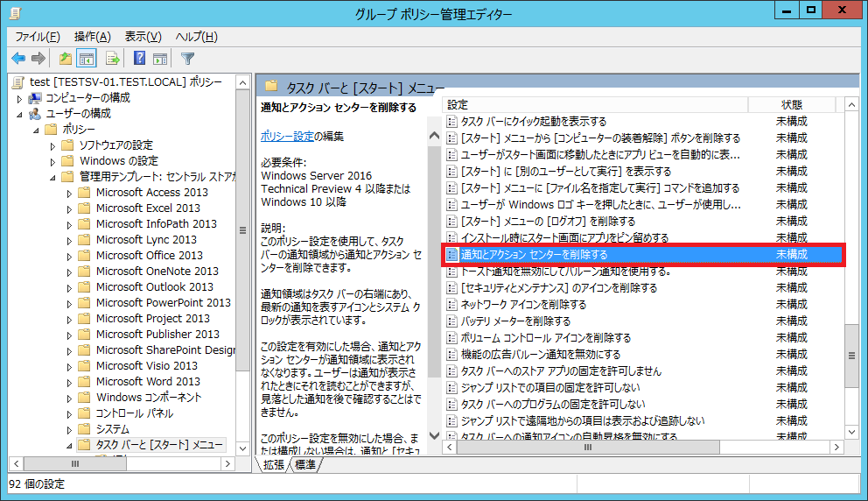Select Microsoft Visio 2013 in tree
868x501 pixels.
coord(147,366)
